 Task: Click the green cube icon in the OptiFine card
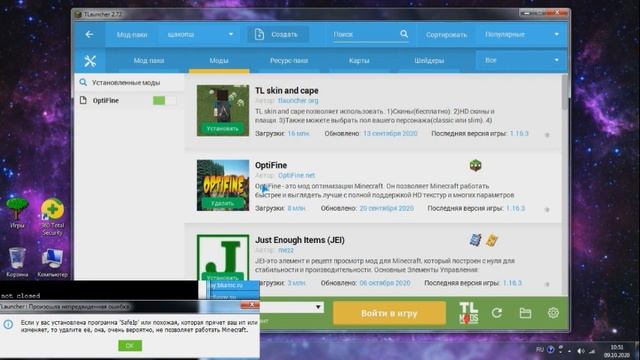click(x=476, y=165)
